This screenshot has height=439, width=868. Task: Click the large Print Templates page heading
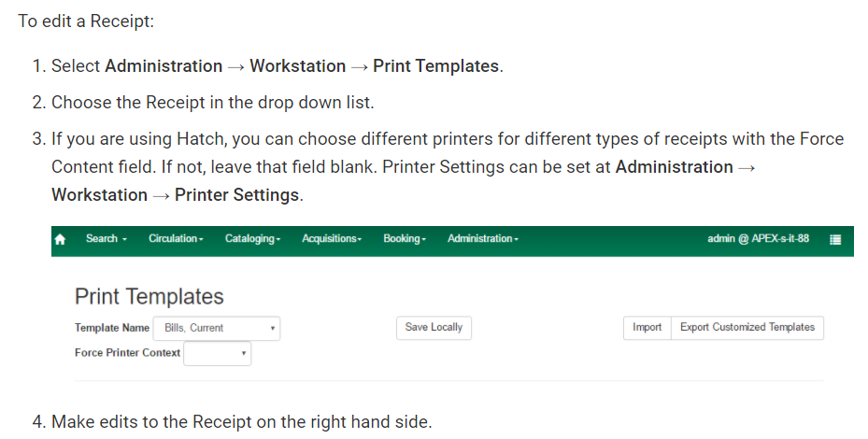[x=149, y=297]
